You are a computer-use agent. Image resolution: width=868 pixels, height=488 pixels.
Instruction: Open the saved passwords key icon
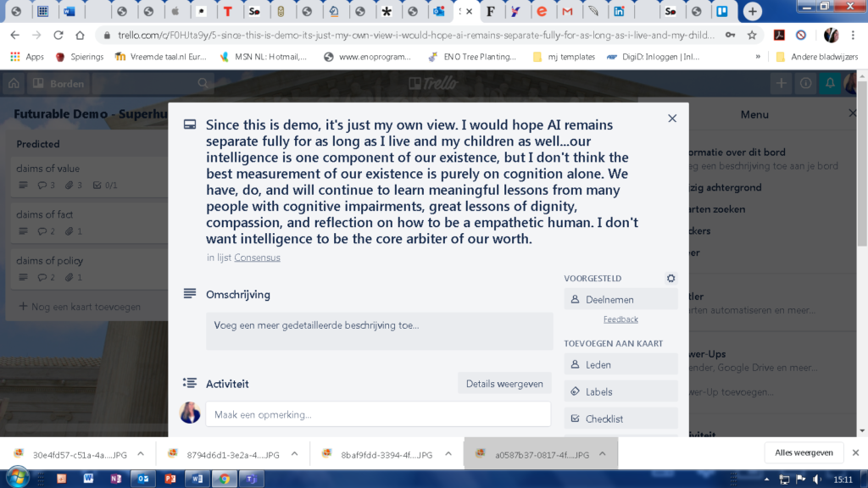(730, 36)
